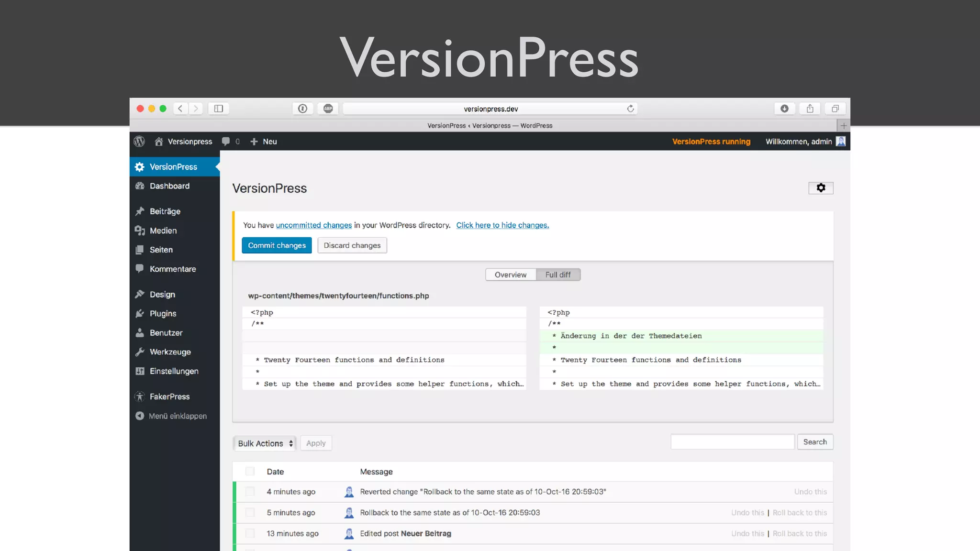Show all tabs with tab overview icon
The image size is (980, 551).
click(x=835, y=109)
